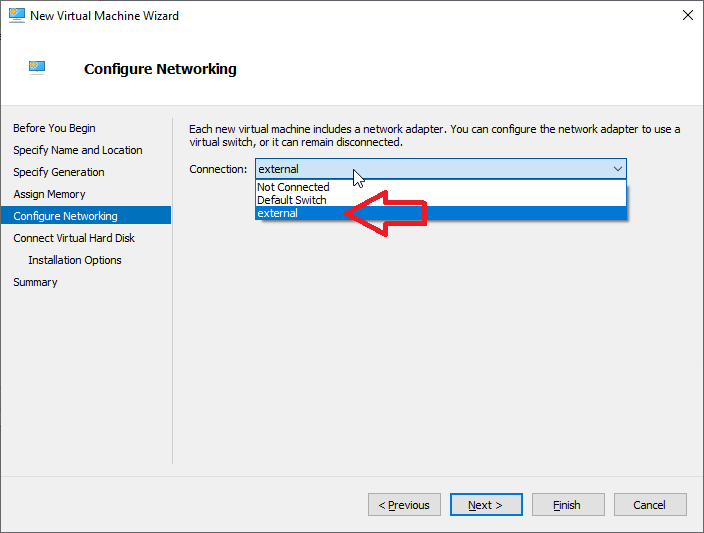Choose Not Connected from the Connection list
Image resolution: width=704 pixels, height=533 pixels.
pyautogui.click(x=293, y=187)
